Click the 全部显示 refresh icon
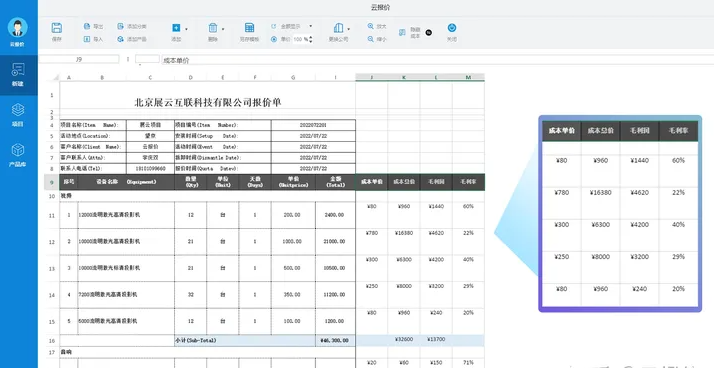The height and width of the screenshot is (368, 714). [x=274, y=26]
